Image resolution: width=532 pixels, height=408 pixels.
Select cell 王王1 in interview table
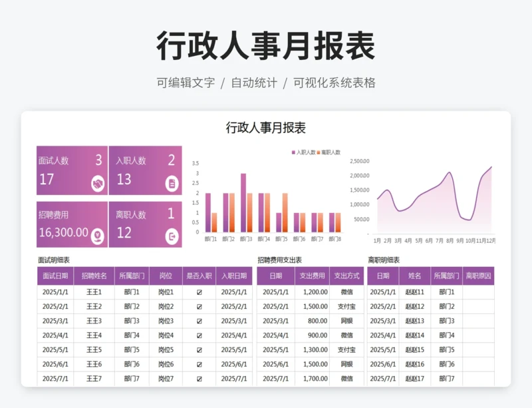(x=94, y=292)
